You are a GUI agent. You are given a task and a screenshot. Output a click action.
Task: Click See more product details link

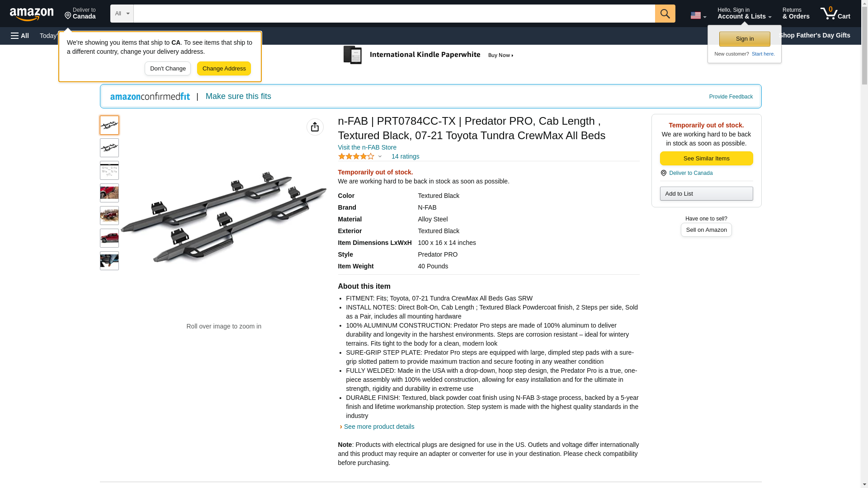pos(379,427)
